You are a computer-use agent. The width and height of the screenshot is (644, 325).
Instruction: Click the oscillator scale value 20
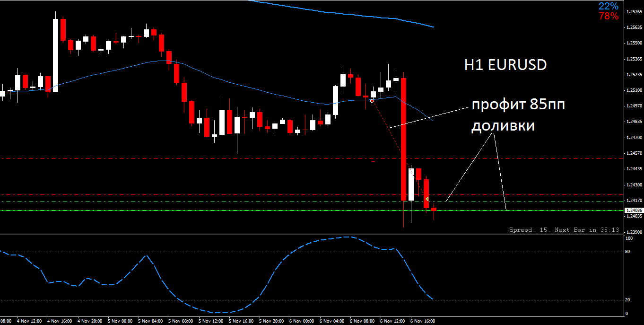[x=628, y=300]
